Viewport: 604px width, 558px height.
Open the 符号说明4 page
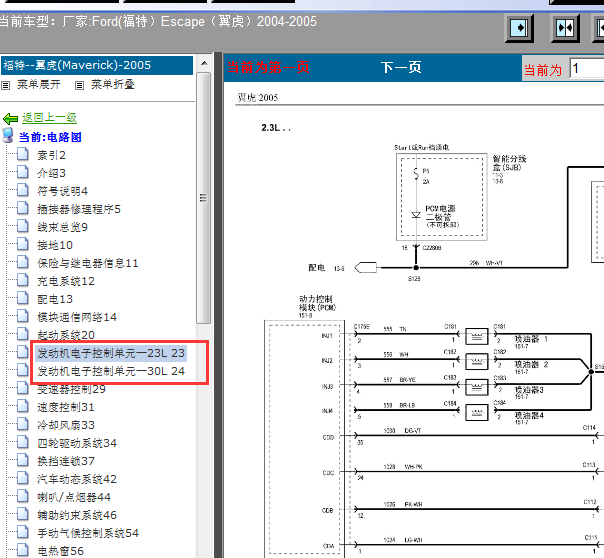[62, 191]
